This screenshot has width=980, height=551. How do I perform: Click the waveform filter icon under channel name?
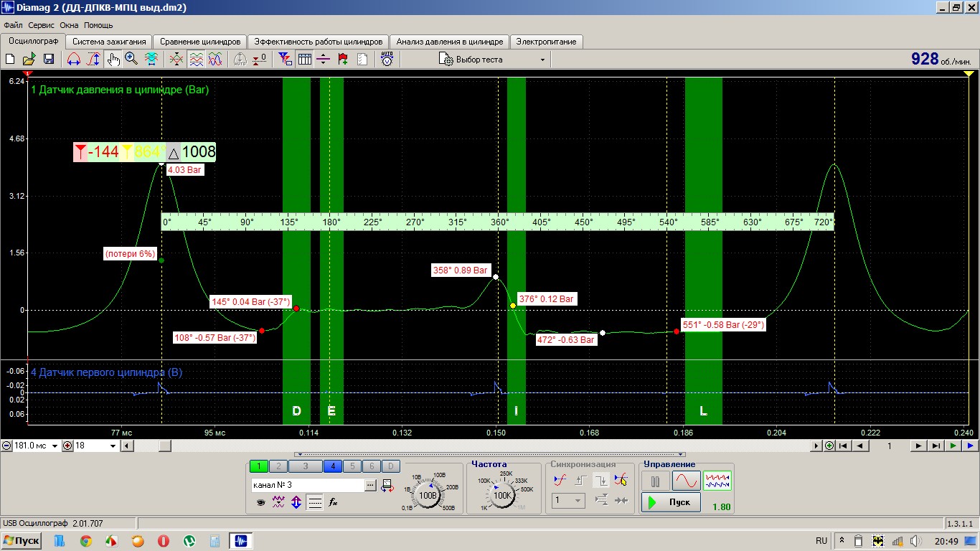[278, 502]
